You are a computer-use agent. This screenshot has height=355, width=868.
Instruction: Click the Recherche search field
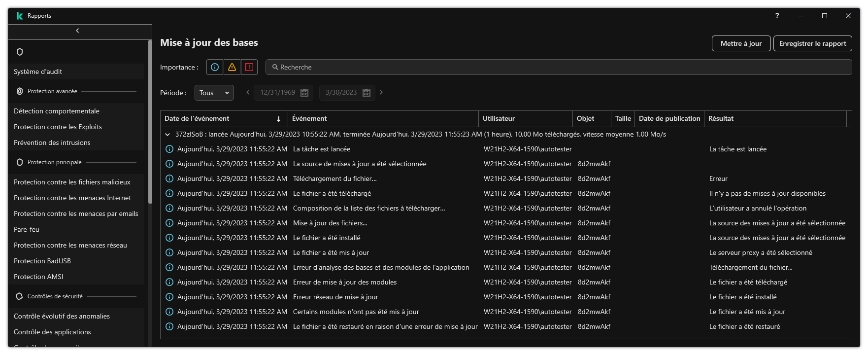click(x=559, y=67)
